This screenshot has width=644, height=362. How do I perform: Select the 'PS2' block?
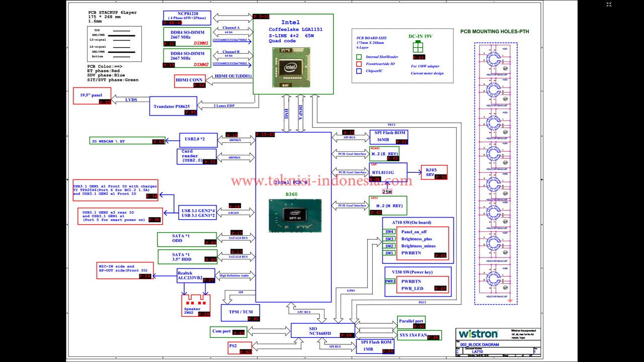point(240,348)
